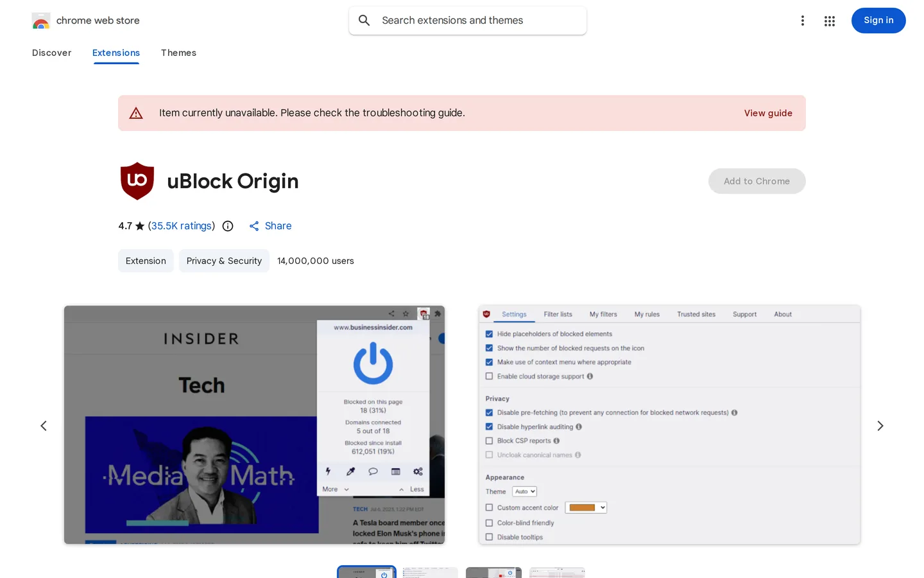Viewport: 924px width, 578px height.
Task: Enable Custom accent color checkbox
Action: tap(489, 507)
